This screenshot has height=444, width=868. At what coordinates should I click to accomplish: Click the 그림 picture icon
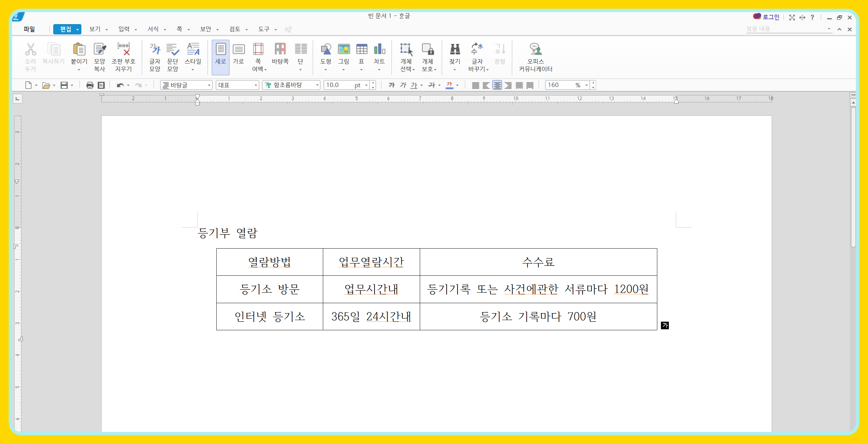(343, 50)
